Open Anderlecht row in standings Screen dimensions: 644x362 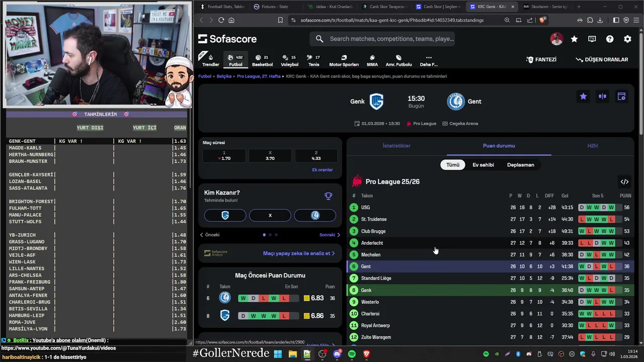pyautogui.click(x=491, y=243)
